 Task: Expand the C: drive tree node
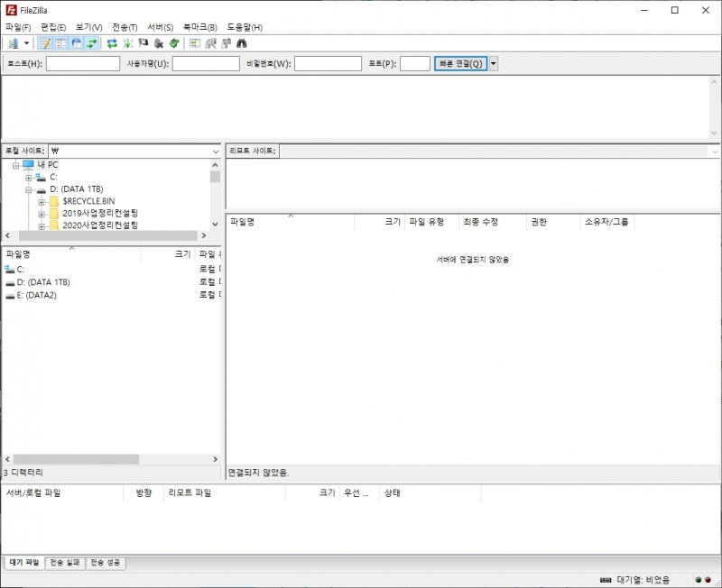[29, 178]
